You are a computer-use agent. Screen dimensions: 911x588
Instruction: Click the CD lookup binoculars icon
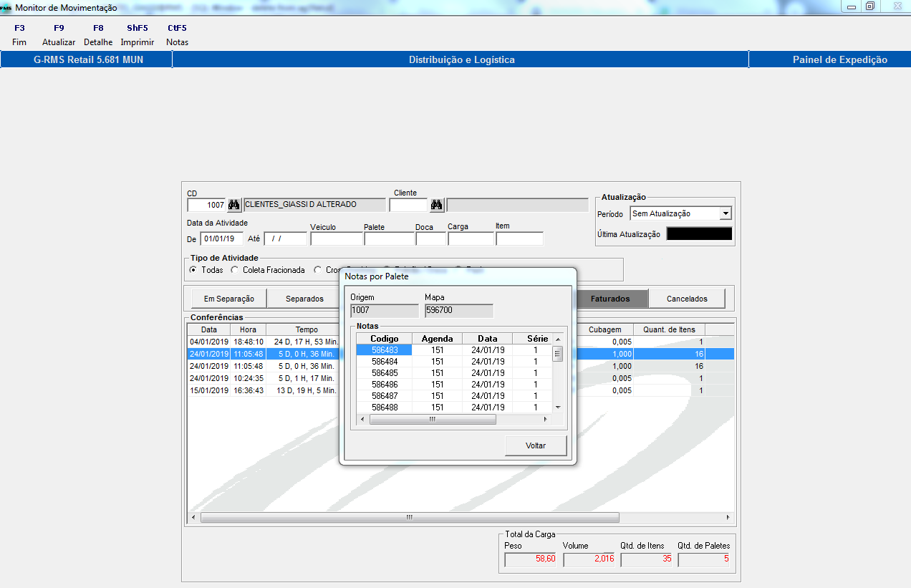pyautogui.click(x=234, y=205)
